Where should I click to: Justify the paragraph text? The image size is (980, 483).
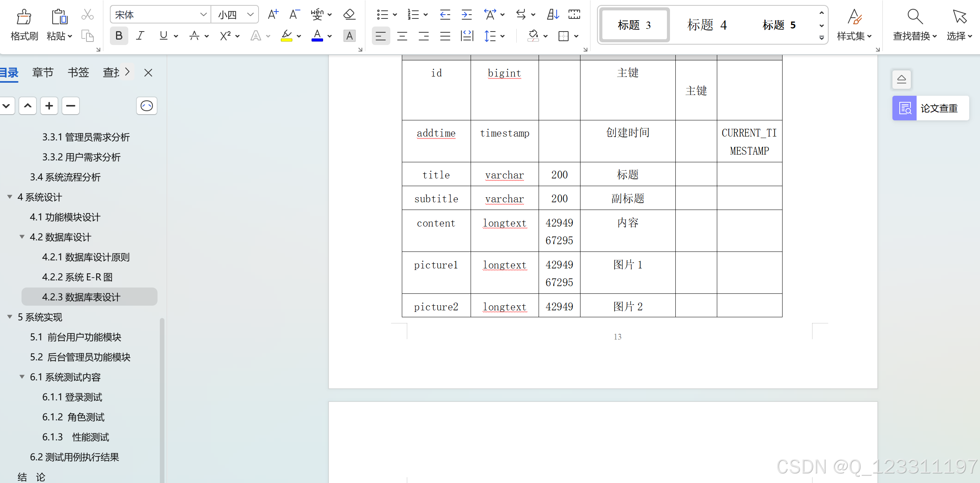point(445,36)
